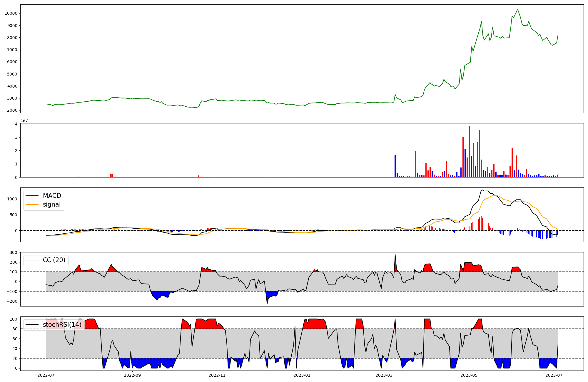Click the 2023-01 x-axis date label
Screen dimensions: 588x382
tap(302, 375)
